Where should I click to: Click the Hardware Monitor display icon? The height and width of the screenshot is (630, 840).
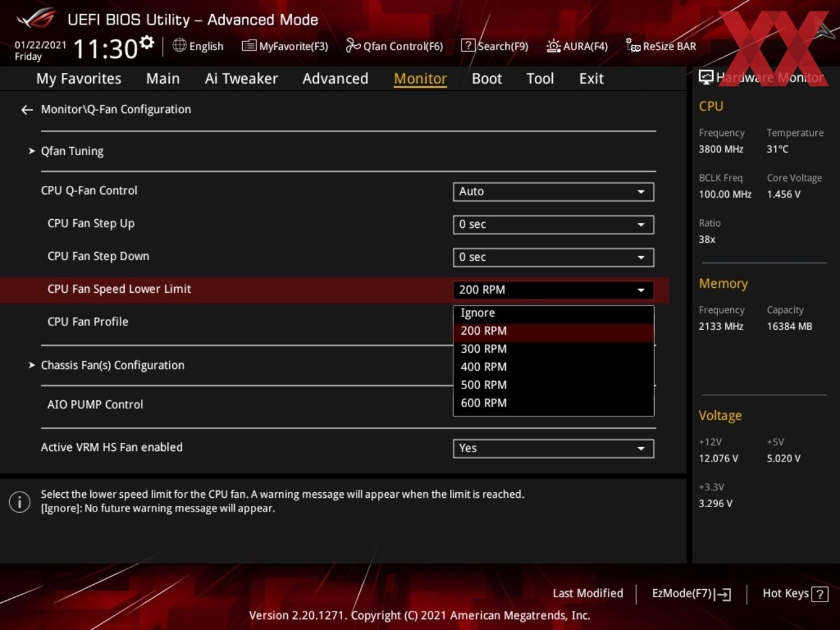pos(705,77)
